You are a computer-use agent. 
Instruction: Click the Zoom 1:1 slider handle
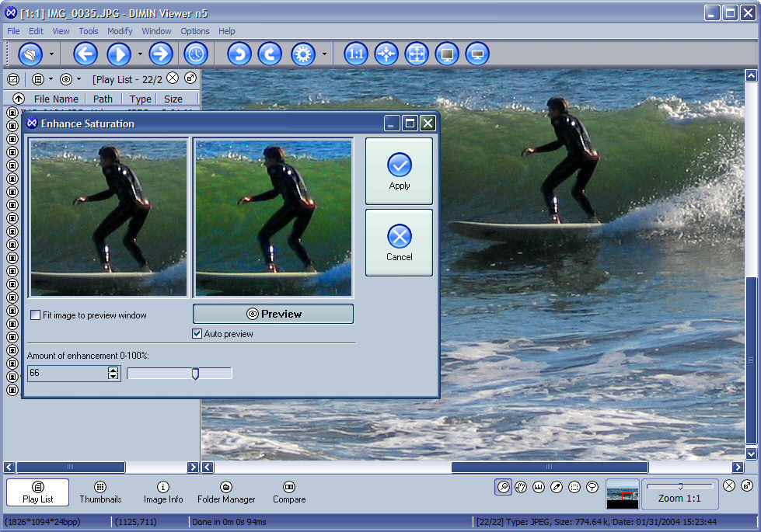coord(680,486)
